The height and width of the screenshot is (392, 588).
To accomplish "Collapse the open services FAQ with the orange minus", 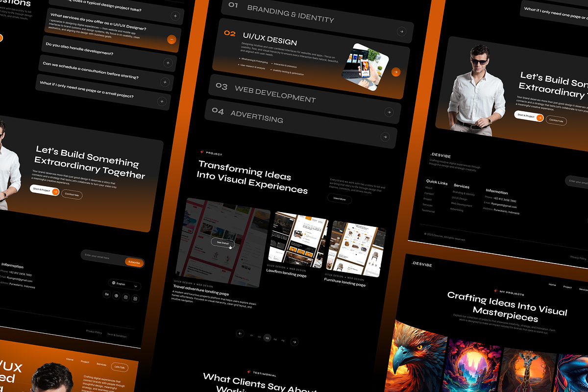I will point(171,40).
